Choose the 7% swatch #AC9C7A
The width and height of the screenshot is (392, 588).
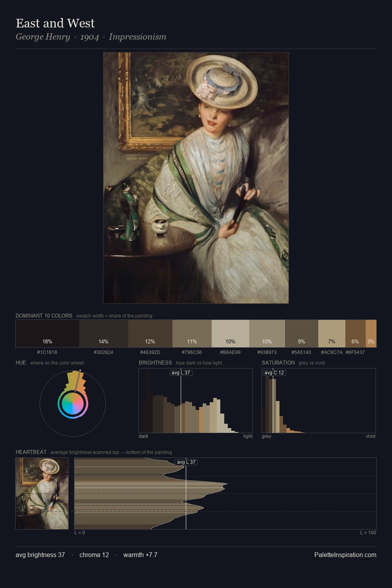(332, 334)
